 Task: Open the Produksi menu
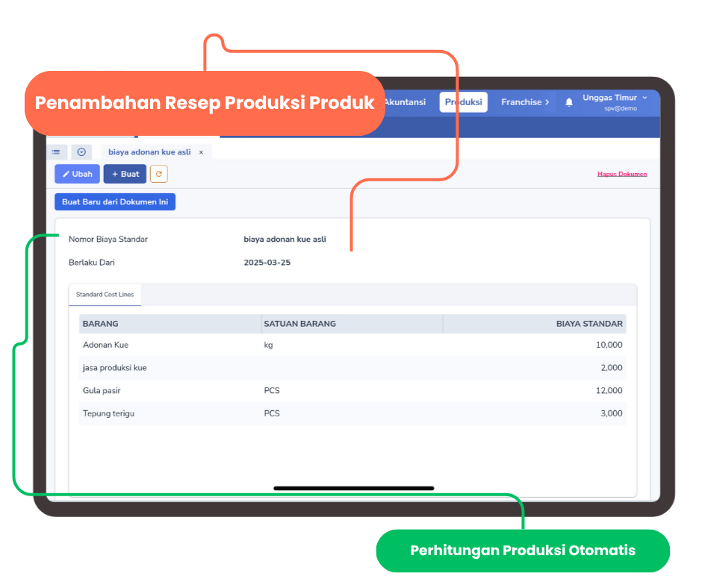point(463,102)
